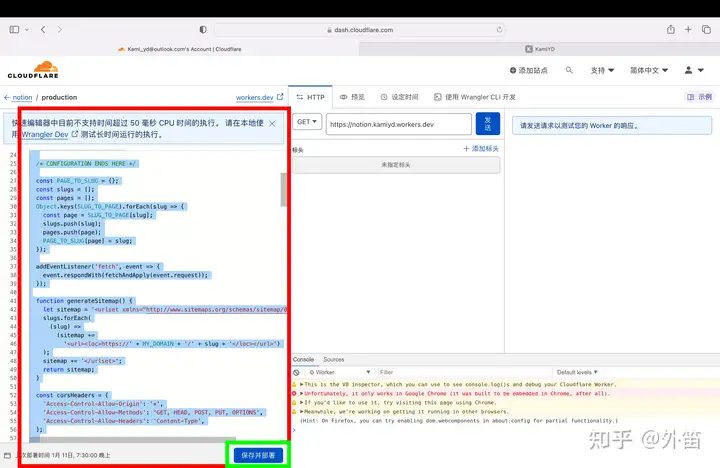720x468 pixels.
Task: Click the 'return sitemap;' code line
Action: [x=68, y=370]
